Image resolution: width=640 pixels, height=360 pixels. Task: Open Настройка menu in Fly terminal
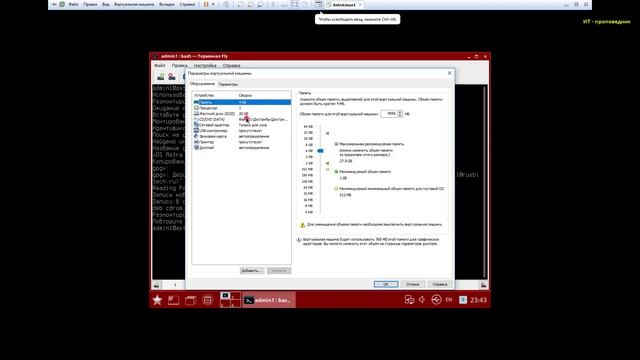tap(205, 65)
